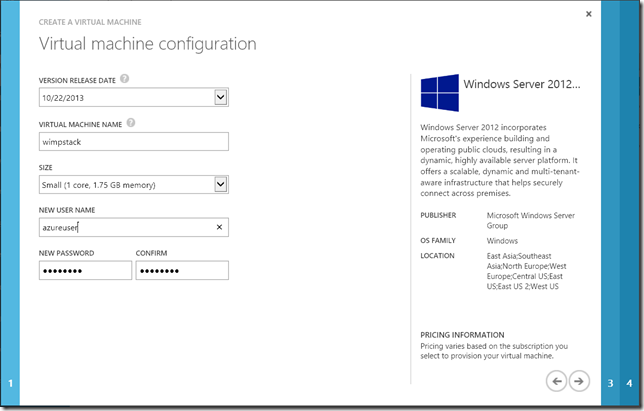
Task: Click the 10/22/2013 date value
Action: pyautogui.click(x=63, y=98)
